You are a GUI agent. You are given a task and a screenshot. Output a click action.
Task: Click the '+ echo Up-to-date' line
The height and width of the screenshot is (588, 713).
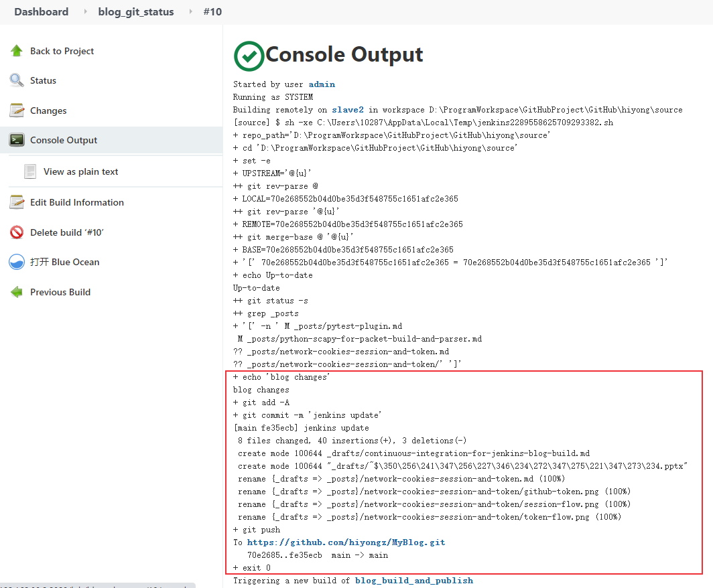tap(273, 275)
